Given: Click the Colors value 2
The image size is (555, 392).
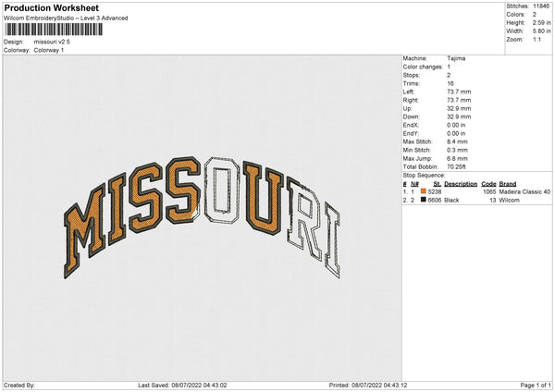Looking at the screenshot, I should coord(535,15).
